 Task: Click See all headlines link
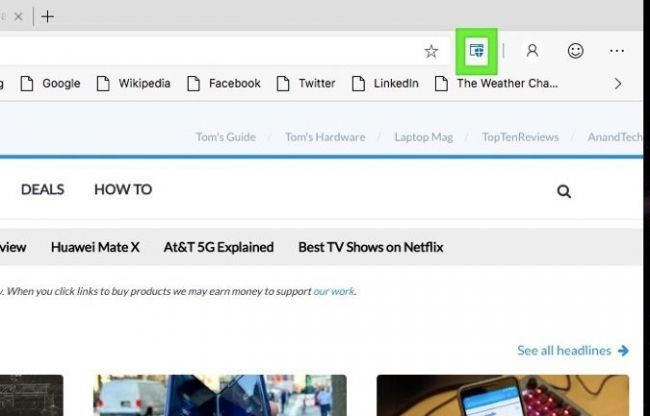tap(564, 351)
